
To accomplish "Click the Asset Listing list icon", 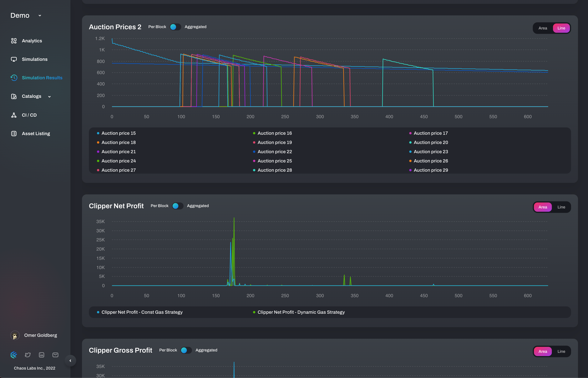I will (14, 134).
